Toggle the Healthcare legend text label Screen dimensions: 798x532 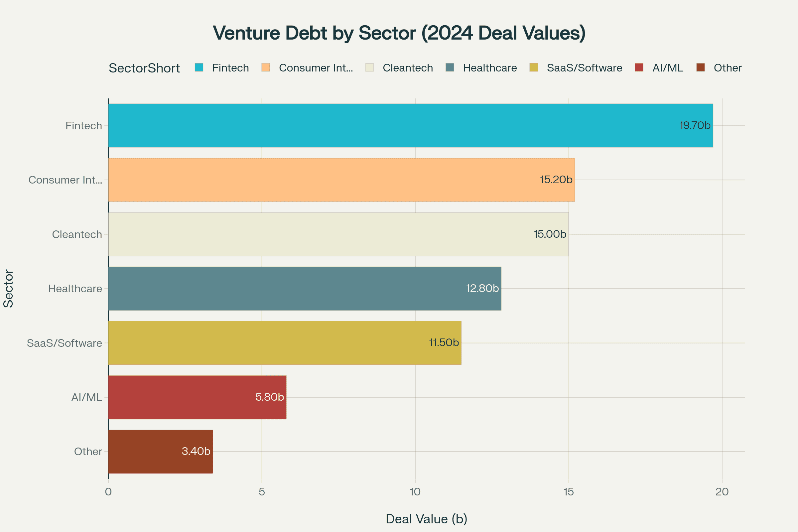pos(489,68)
